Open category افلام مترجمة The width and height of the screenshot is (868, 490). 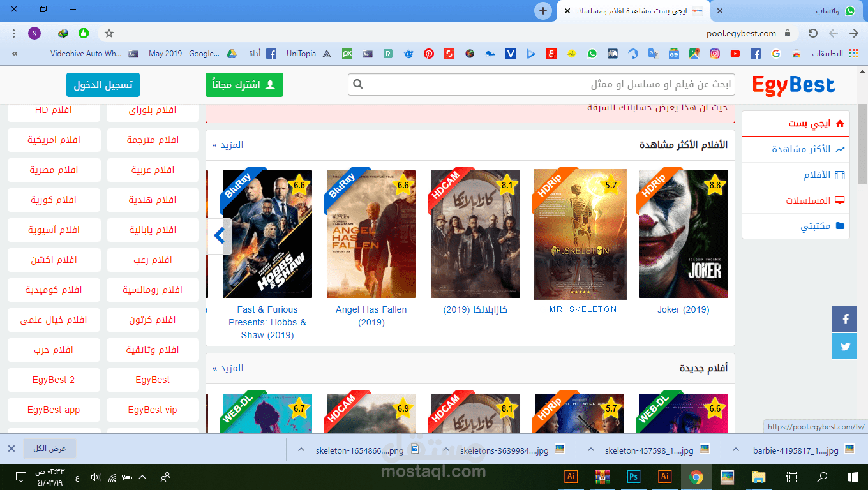pyautogui.click(x=153, y=140)
